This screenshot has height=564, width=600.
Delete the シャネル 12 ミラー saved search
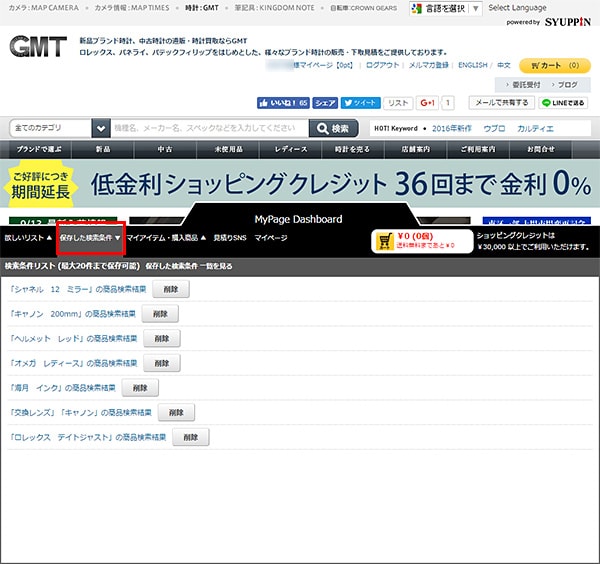[x=171, y=289]
